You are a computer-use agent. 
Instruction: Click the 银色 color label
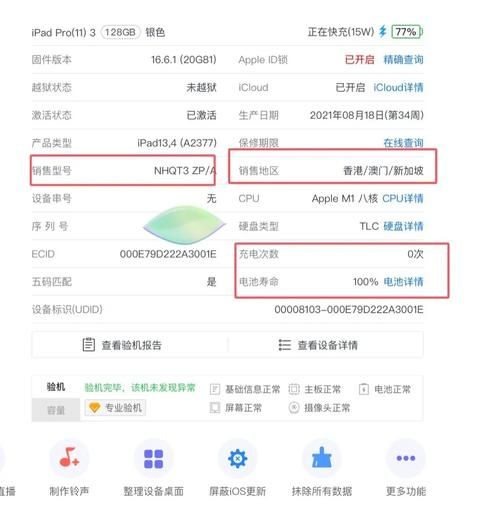(155, 32)
